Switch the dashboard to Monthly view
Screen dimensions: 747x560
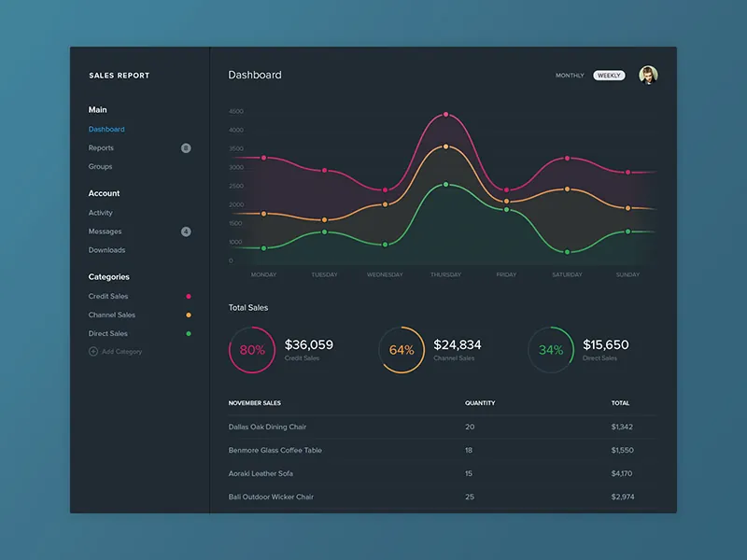click(569, 75)
